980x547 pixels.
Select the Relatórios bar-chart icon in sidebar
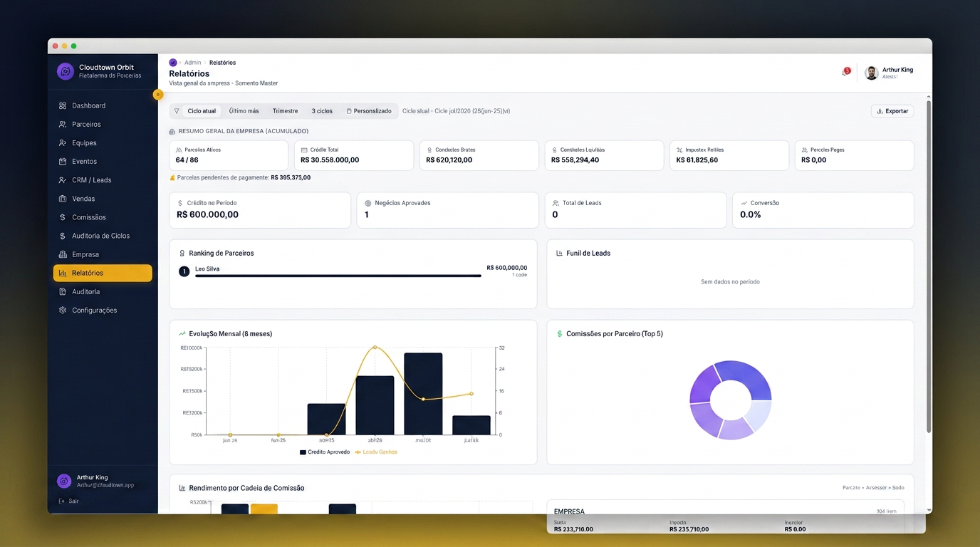pos(63,273)
